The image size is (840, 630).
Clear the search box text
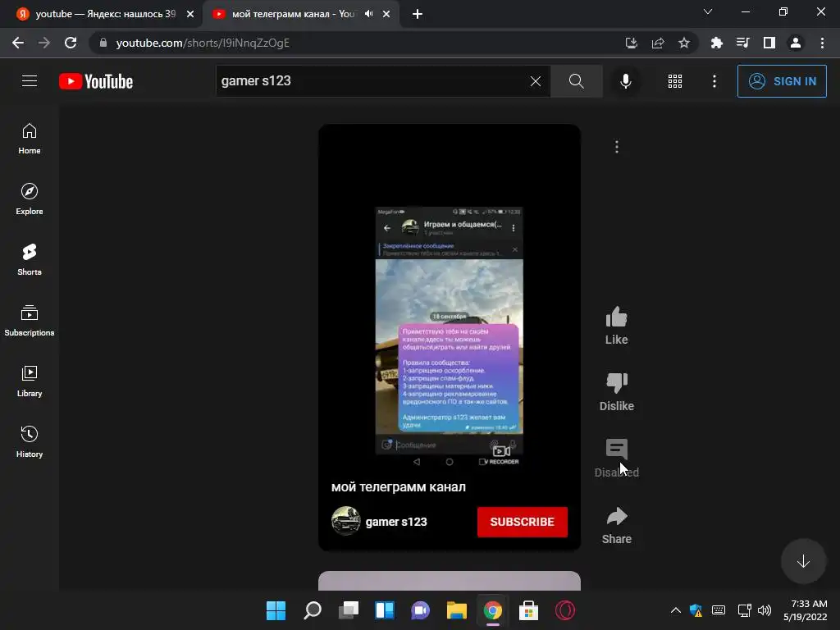pyautogui.click(x=535, y=81)
